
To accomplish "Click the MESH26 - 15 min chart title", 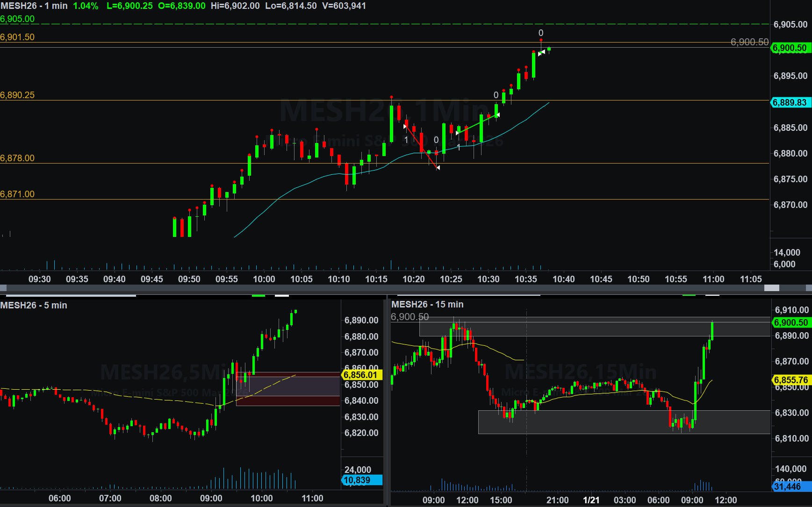I will pyautogui.click(x=427, y=304).
